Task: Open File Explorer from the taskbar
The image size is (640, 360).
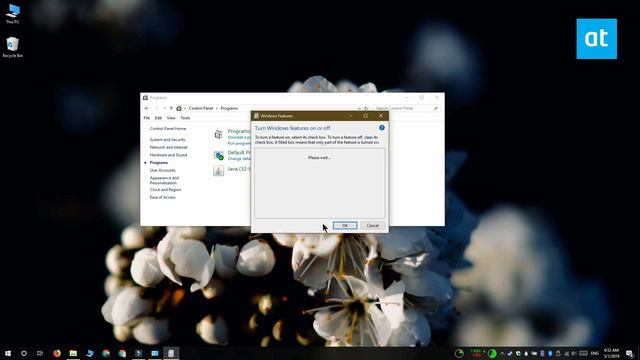Action: [x=73, y=353]
